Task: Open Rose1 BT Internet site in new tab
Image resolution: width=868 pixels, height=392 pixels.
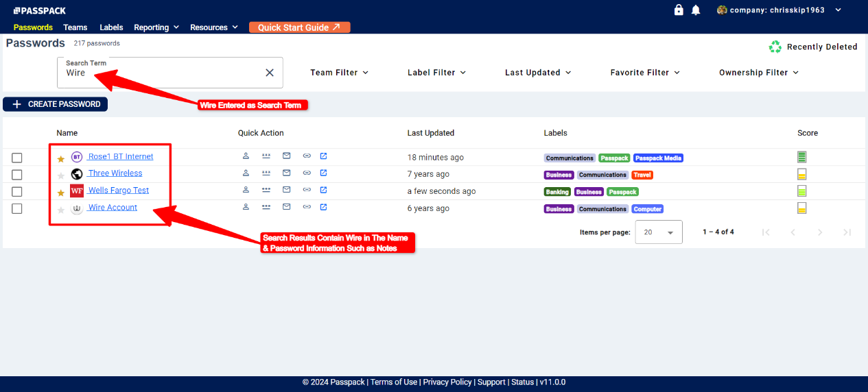Action: 323,156
